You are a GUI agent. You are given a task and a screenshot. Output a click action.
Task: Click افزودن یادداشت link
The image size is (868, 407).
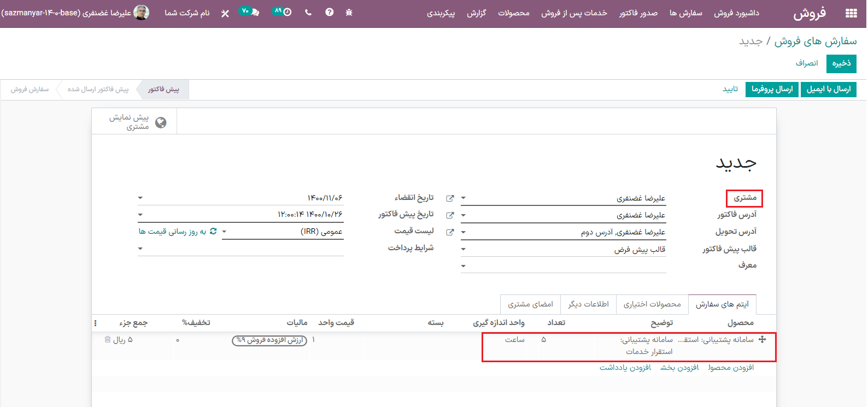point(625,368)
